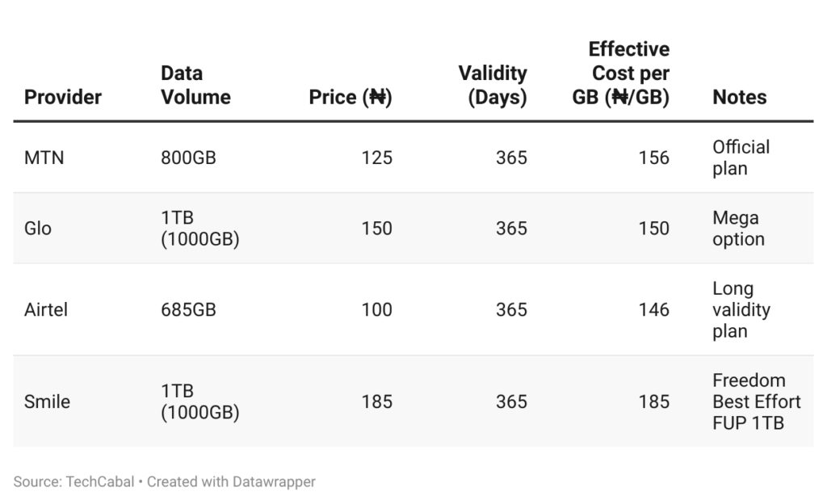
Task: Select the Notes column header
Action: tap(739, 97)
